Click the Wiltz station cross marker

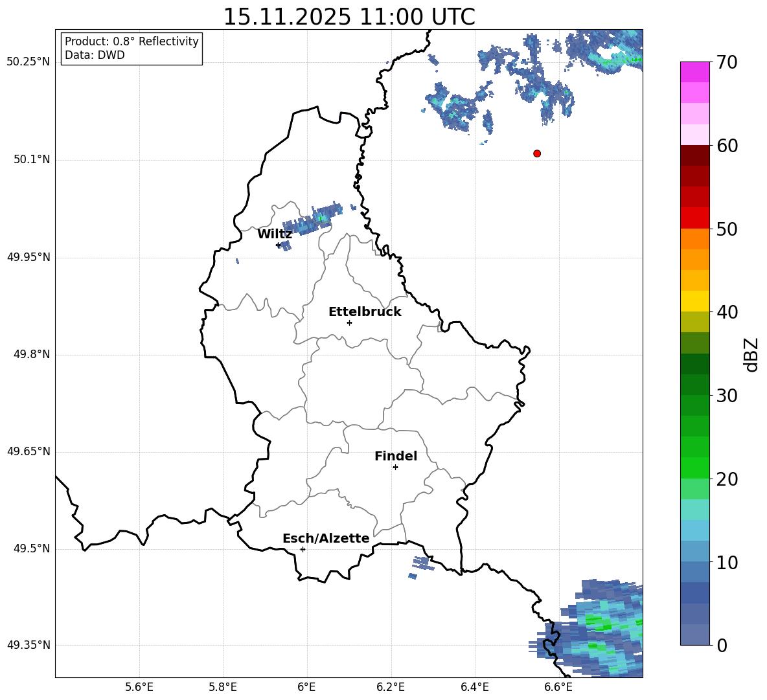(279, 245)
